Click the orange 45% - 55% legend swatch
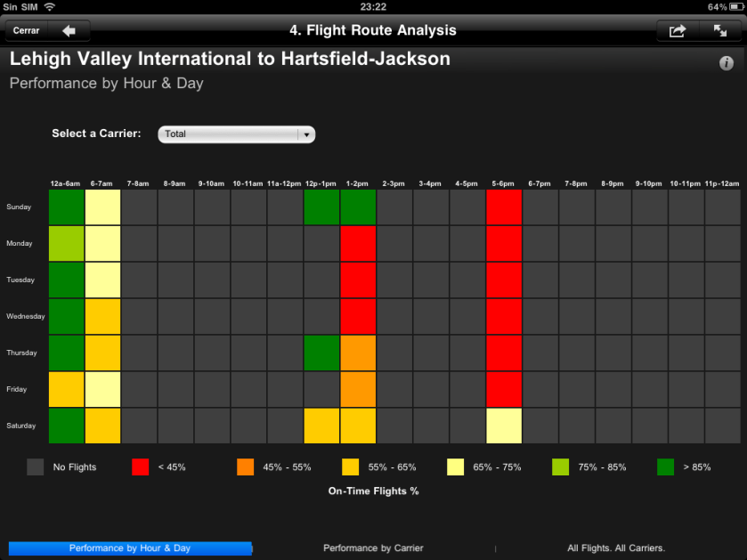This screenshot has width=747, height=560. pos(246,467)
